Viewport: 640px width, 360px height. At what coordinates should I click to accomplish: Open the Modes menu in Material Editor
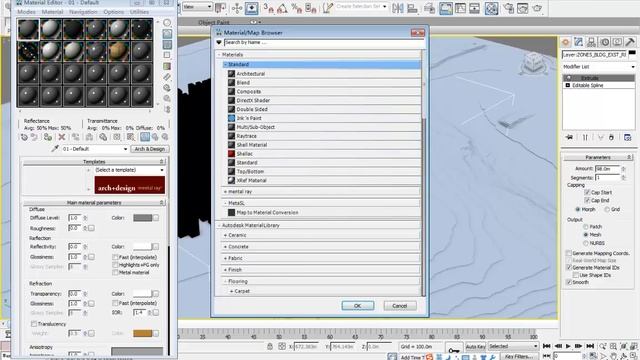[26, 12]
